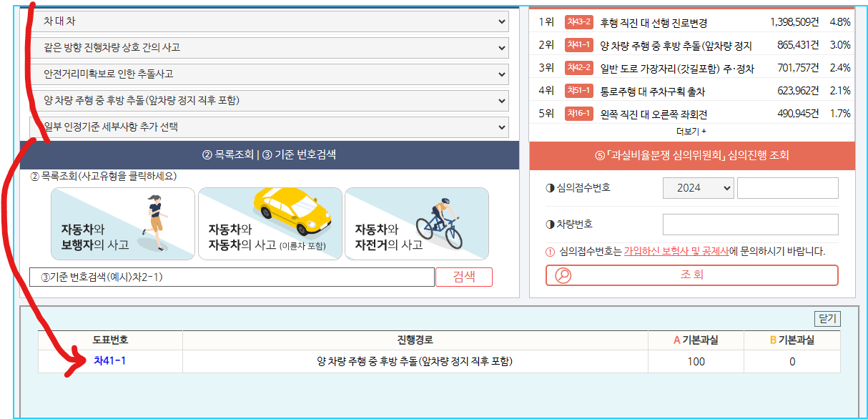Click the 닫기 button
The image size is (868, 419).
[x=827, y=319]
